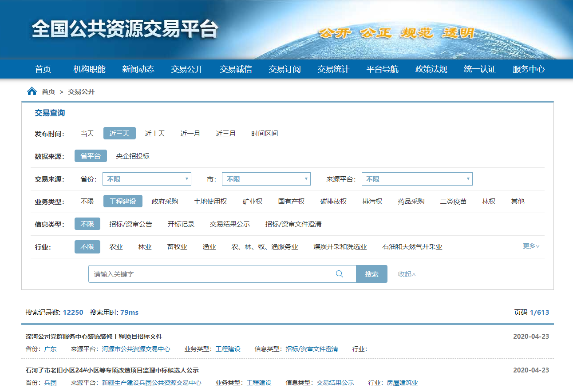
Task: Open the 省份 dropdown
Action: coord(147,179)
